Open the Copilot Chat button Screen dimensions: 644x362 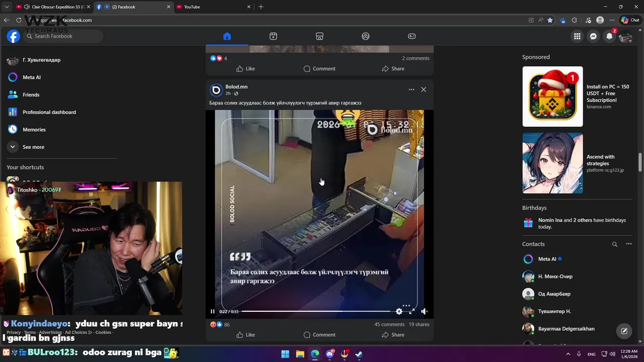631,20
